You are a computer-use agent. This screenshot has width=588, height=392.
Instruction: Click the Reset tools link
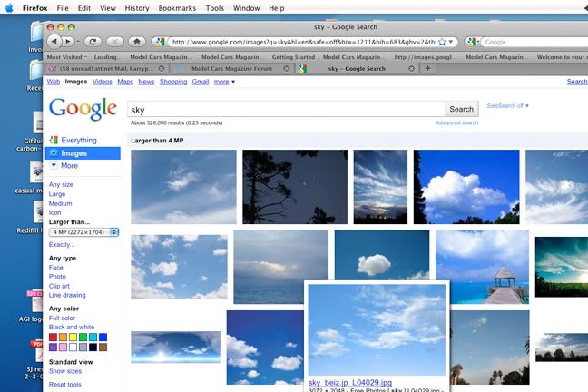[x=64, y=385]
